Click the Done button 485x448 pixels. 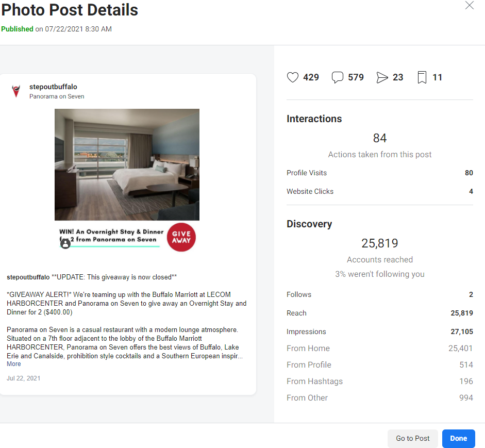click(458, 438)
